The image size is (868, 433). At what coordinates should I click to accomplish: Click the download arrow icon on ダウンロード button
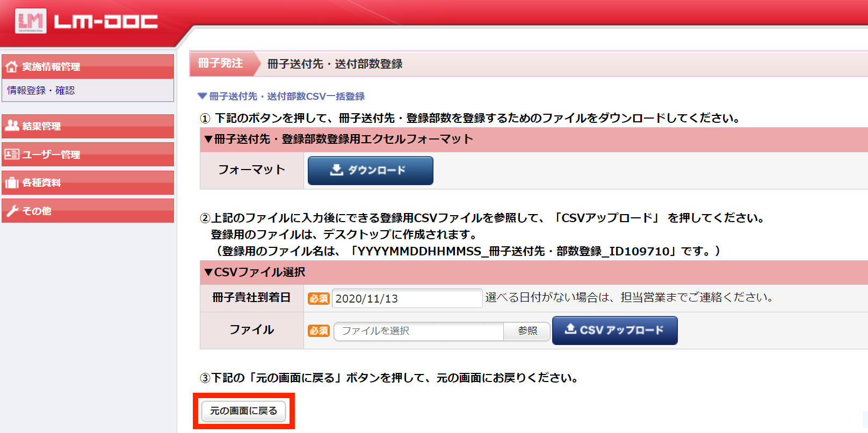tap(336, 170)
